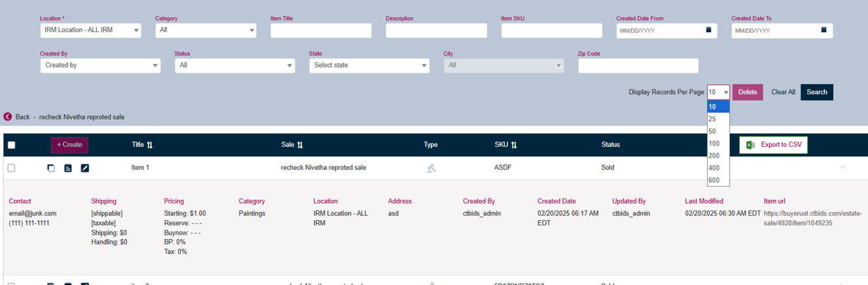Focus the Item SKU input field
Viewport: 868px width, 285px height.
(x=551, y=30)
